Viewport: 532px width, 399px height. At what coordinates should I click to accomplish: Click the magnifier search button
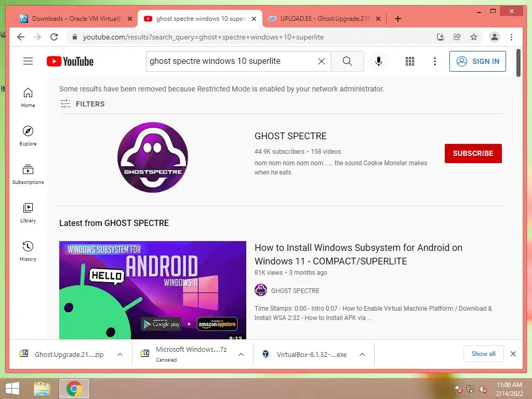pyautogui.click(x=347, y=61)
